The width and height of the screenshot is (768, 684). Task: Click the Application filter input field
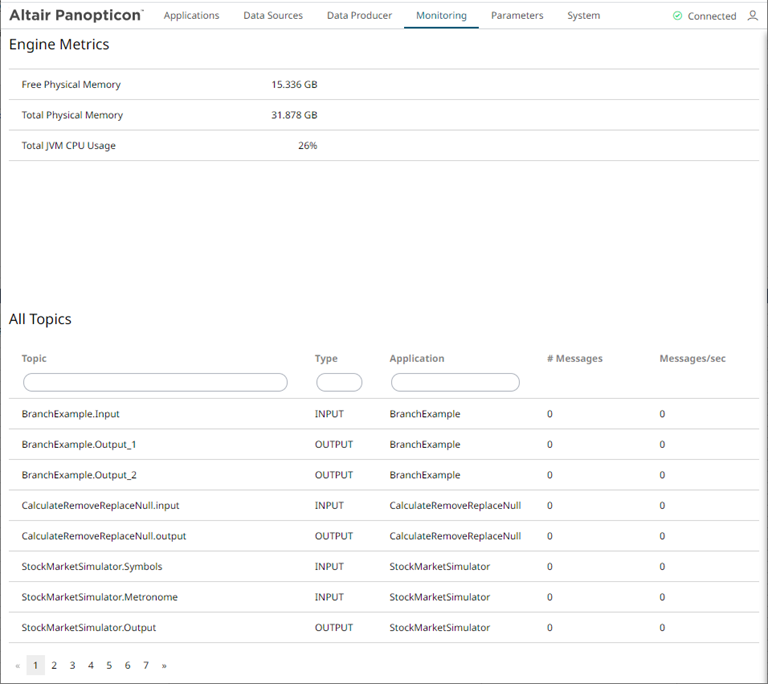(455, 382)
